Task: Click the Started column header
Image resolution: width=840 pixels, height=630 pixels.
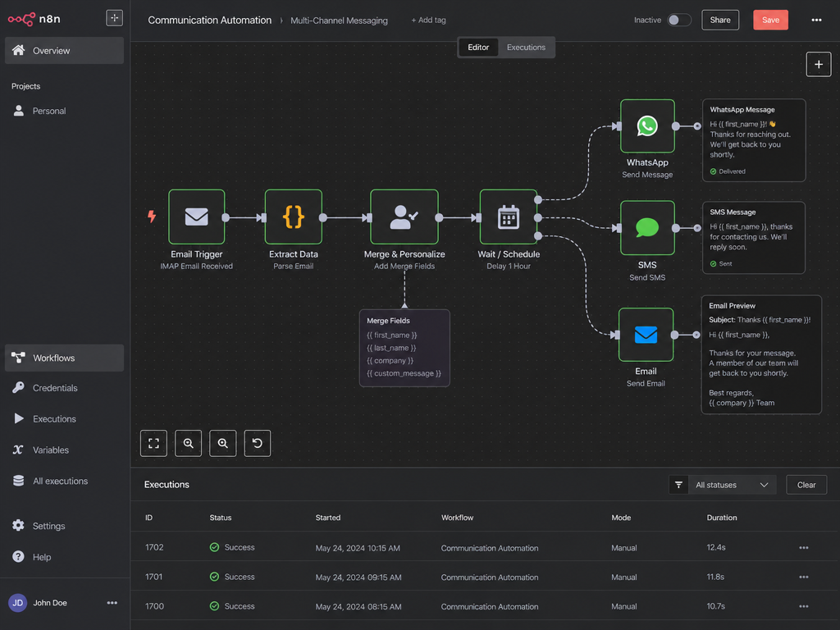Action: (328, 518)
